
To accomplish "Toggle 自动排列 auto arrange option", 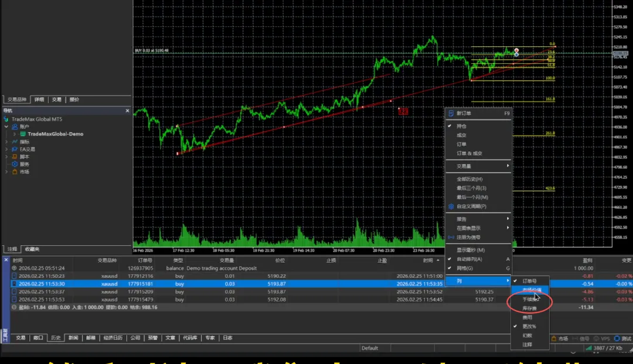I will point(469,259).
